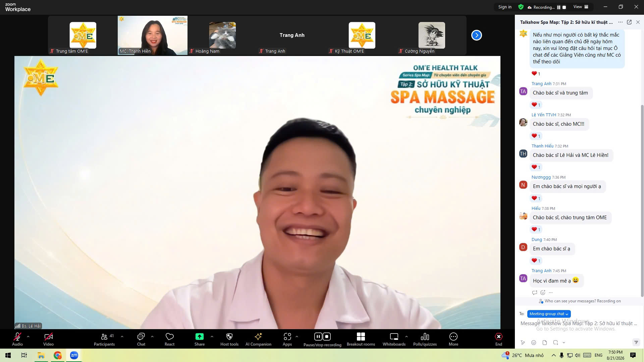Stop the recording from the bottom toolbar
Viewport: 644px width, 362px height.
[327, 336]
